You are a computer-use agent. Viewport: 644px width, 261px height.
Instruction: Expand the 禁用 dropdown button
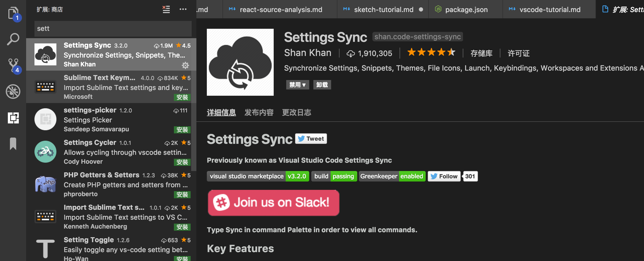click(297, 85)
